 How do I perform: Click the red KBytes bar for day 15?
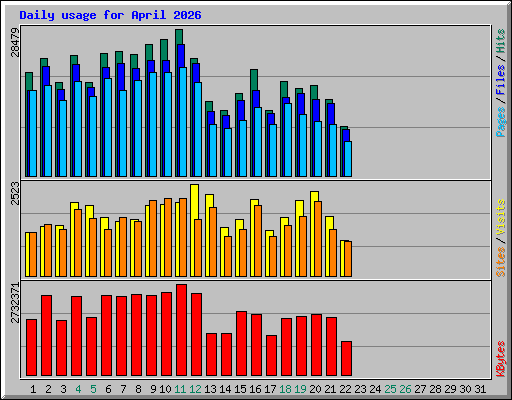241,344
